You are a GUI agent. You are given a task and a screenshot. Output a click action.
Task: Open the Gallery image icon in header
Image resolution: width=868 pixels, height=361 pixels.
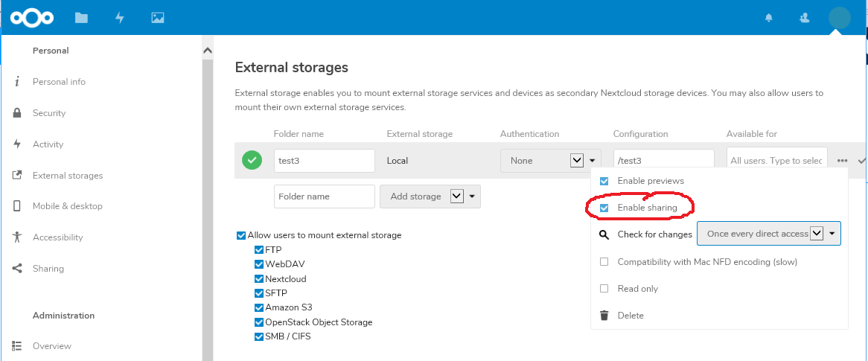[157, 18]
